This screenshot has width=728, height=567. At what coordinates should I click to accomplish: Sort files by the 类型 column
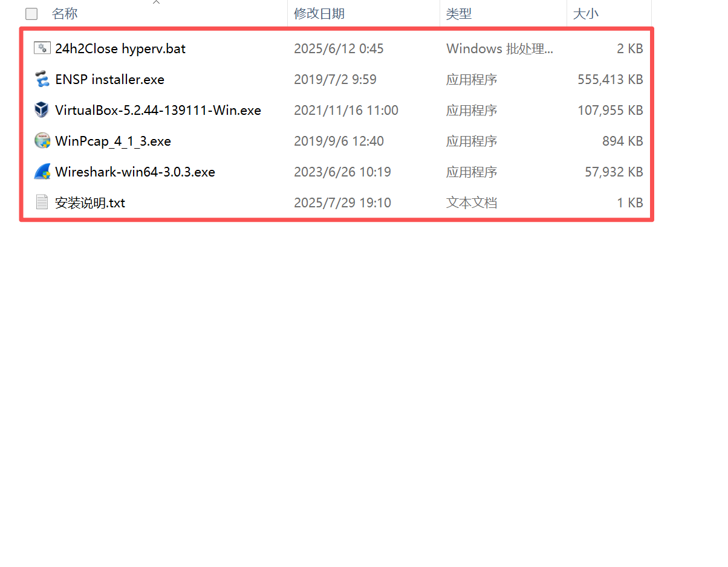click(x=459, y=13)
